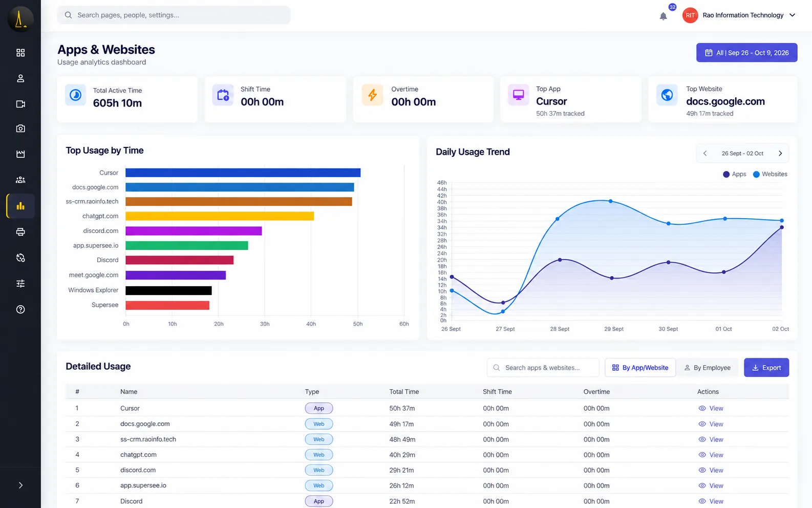Open the printer reports icon in sidebar
The width and height of the screenshot is (812, 508).
[20, 232]
